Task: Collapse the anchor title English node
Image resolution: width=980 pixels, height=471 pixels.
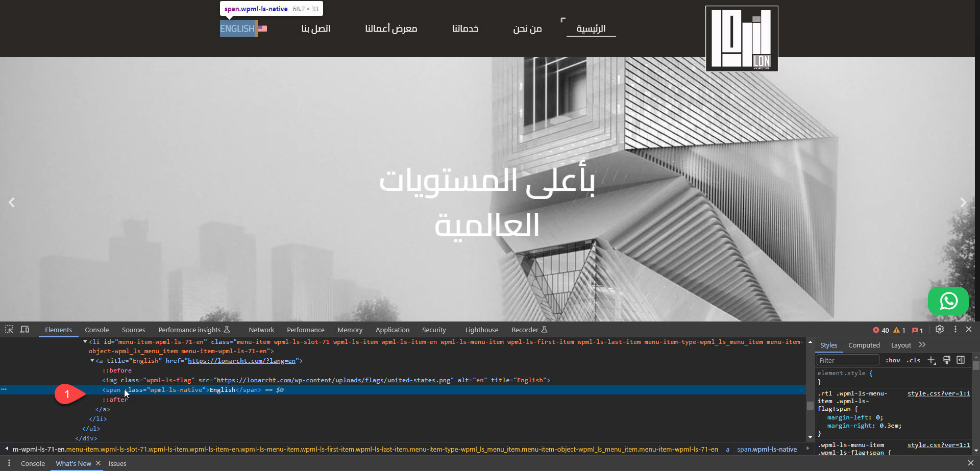Action: (92, 360)
